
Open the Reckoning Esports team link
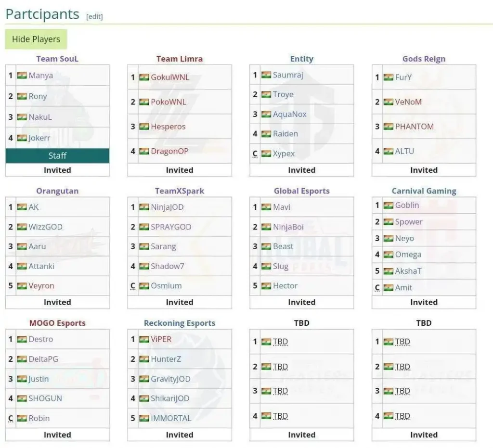[x=179, y=323]
